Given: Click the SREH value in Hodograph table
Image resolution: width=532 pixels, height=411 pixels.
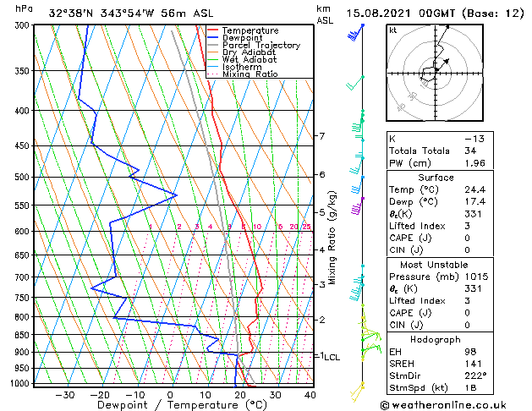Looking at the screenshot, I should [474, 364].
